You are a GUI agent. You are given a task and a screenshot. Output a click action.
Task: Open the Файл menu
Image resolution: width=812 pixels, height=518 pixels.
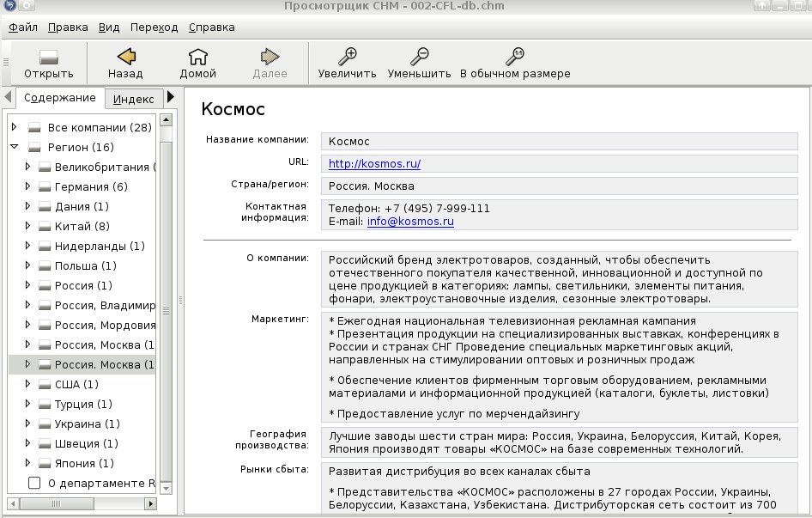coord(23,27)
